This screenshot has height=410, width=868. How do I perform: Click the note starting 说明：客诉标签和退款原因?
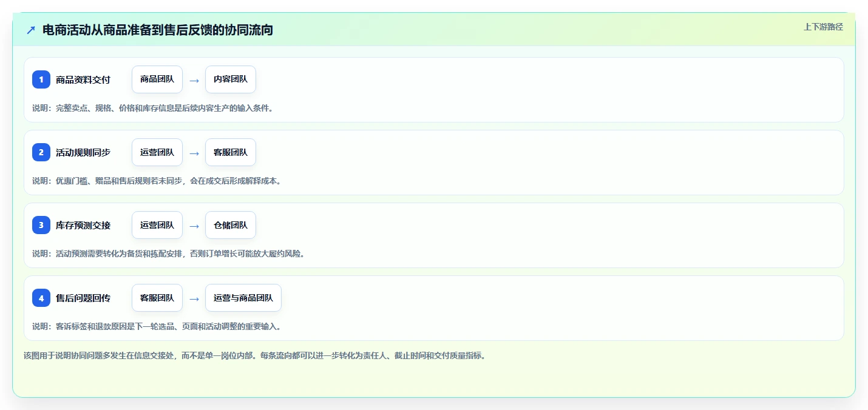click(156, 326)
